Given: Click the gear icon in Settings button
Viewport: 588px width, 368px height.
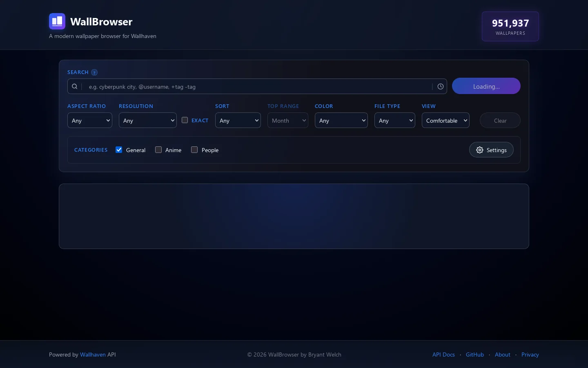Looking at the screenshot, I should click(x=480, y=150).
